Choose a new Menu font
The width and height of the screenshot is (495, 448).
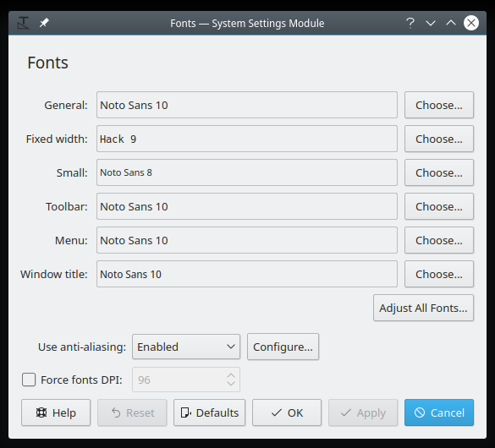click(439, 240)
